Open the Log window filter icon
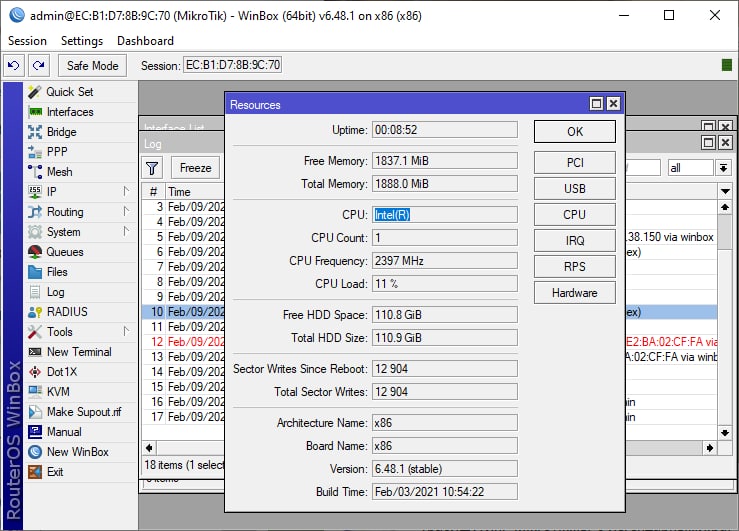This screenshot has height=531, width=739. click(152, 168)
